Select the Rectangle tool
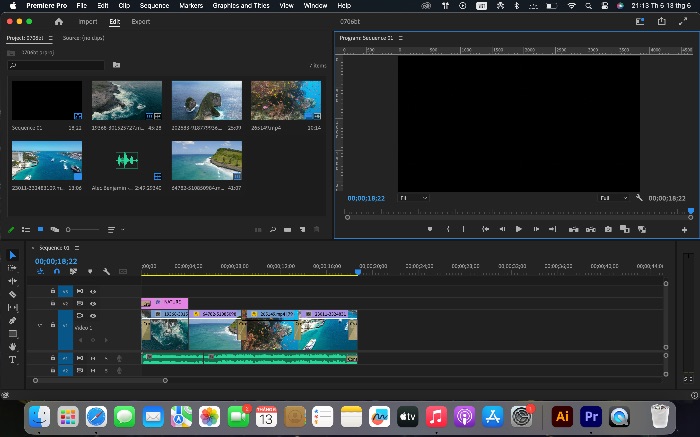This screenshot has height=437, width=700. [12, 333]
